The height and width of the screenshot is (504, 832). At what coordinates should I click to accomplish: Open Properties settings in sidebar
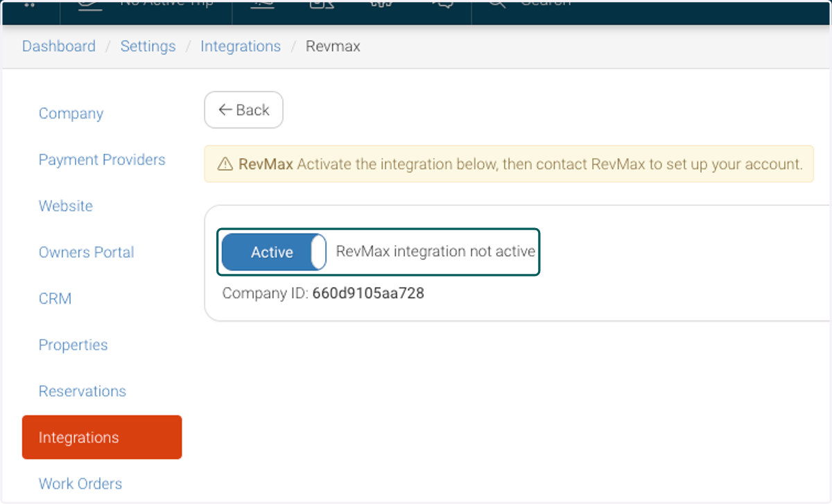point(73,345)
